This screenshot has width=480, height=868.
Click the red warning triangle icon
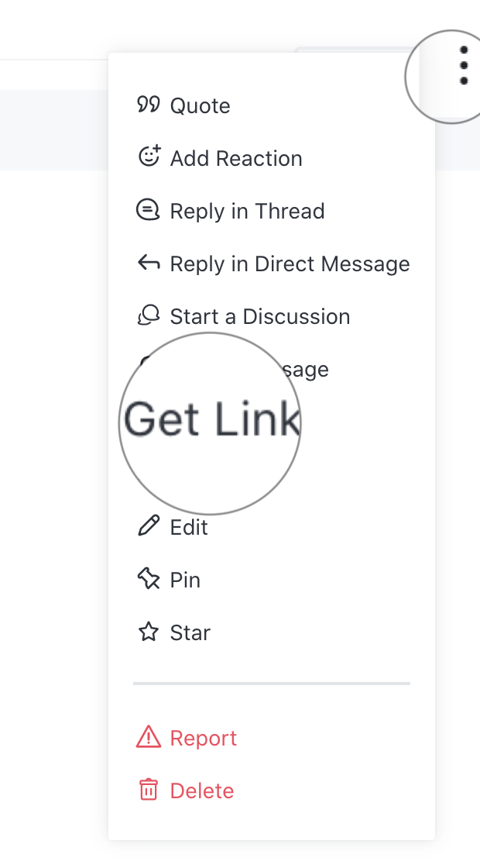coord(148,738)
